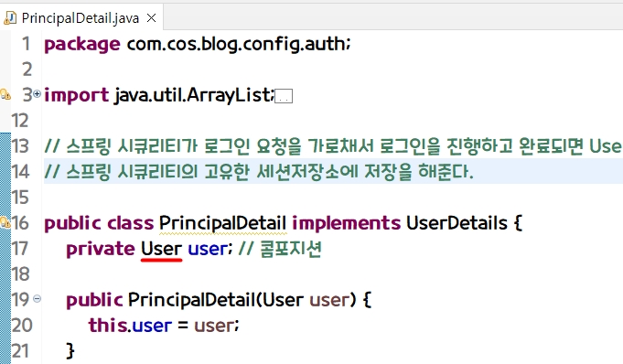Select the PrincipalDetail.java editor tab
This screenshot has height=364, width=623.
81,18
